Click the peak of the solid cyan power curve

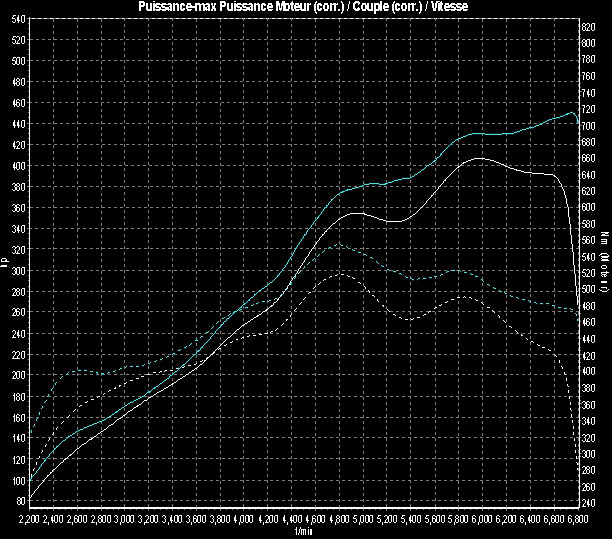[x=571, y=113]
